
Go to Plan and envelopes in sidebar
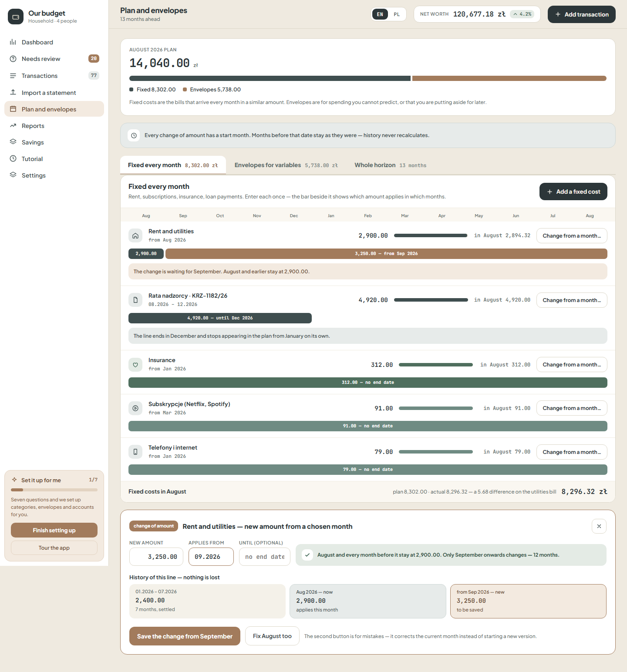[54, 109]
